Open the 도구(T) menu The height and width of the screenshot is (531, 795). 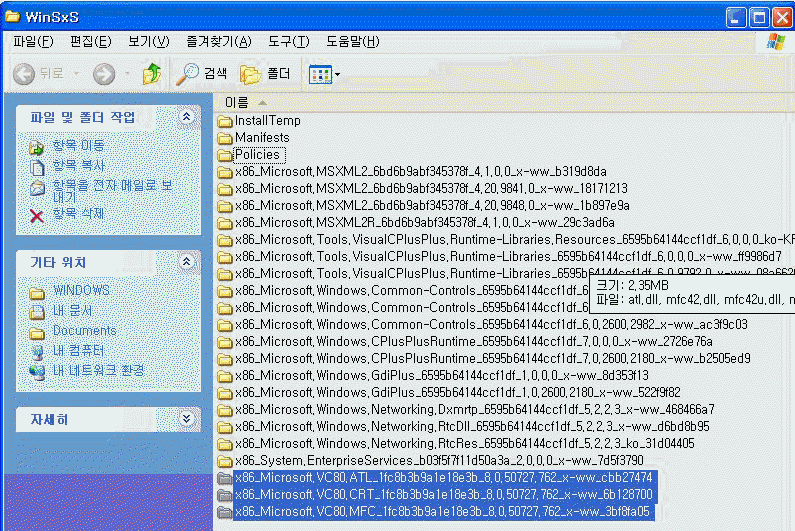coord(288,42)
